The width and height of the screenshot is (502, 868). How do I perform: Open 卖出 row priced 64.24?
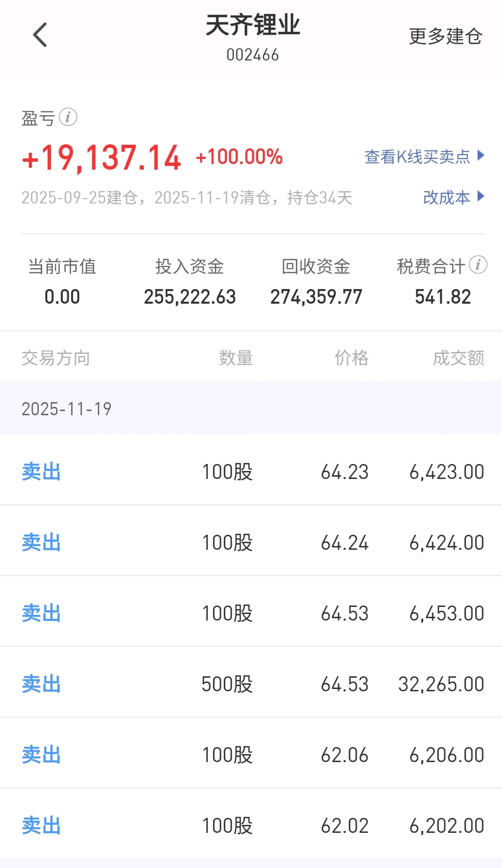coord(251,541)
